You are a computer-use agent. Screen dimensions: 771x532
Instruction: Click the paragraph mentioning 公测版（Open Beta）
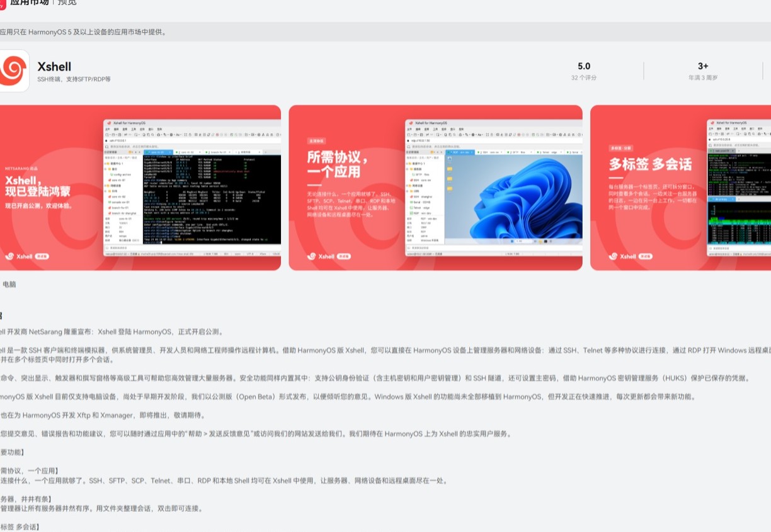tap(348, 397)
